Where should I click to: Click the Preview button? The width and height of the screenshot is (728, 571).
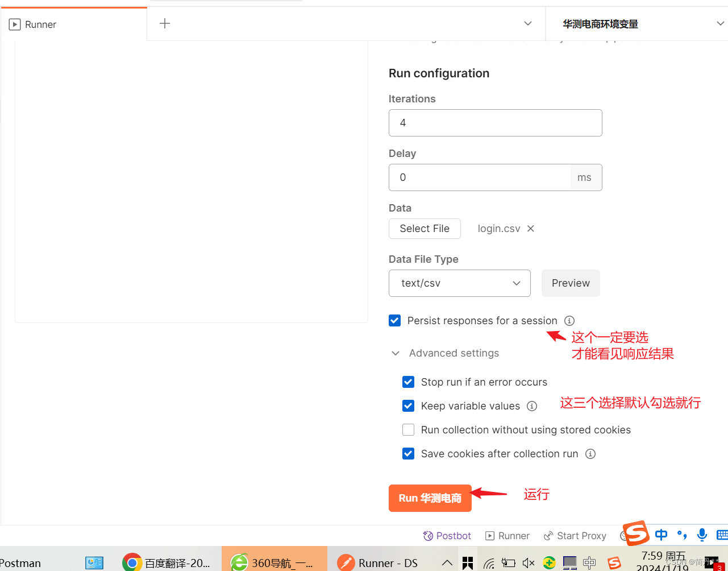point(571,283)
